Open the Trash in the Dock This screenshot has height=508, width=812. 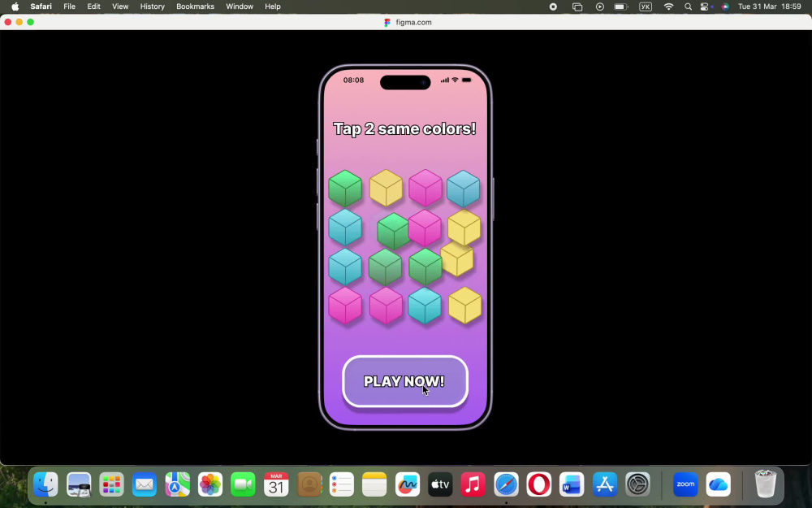(766, 484)
